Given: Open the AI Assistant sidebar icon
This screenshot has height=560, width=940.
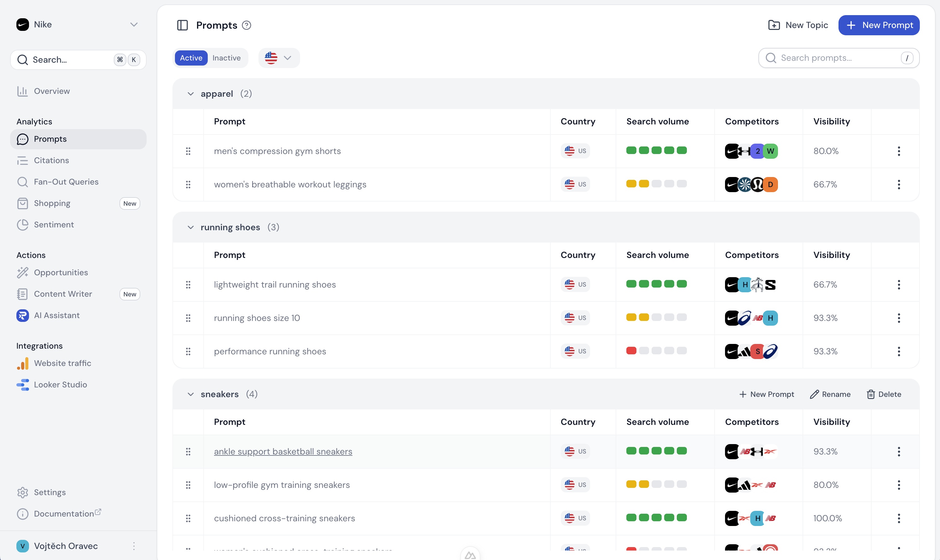Looking at the screenshot, I should [x=23, y=316].
